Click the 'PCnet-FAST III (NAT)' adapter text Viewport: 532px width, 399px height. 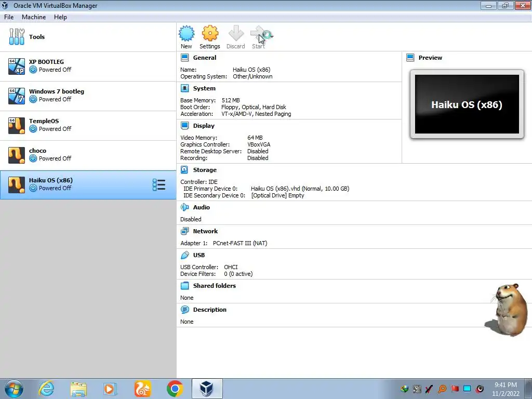point(240,243)
